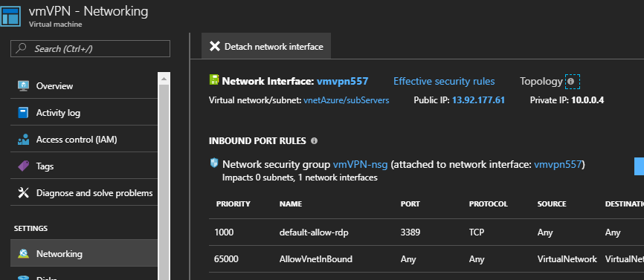Screen dimensions: 644x280
Task: Click the Networking icon in Settings
Action: point(23,254)
